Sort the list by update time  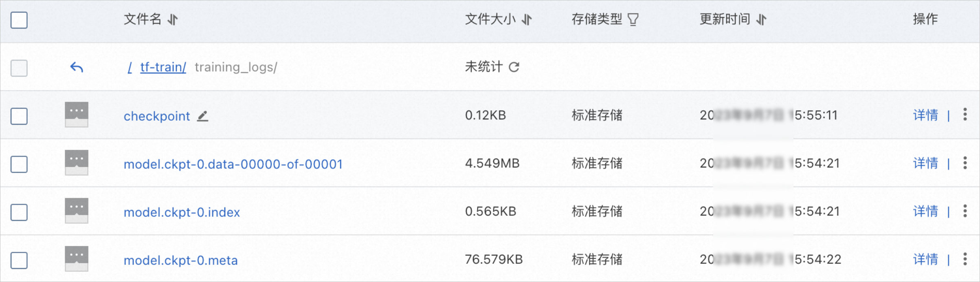pos(761,19)
